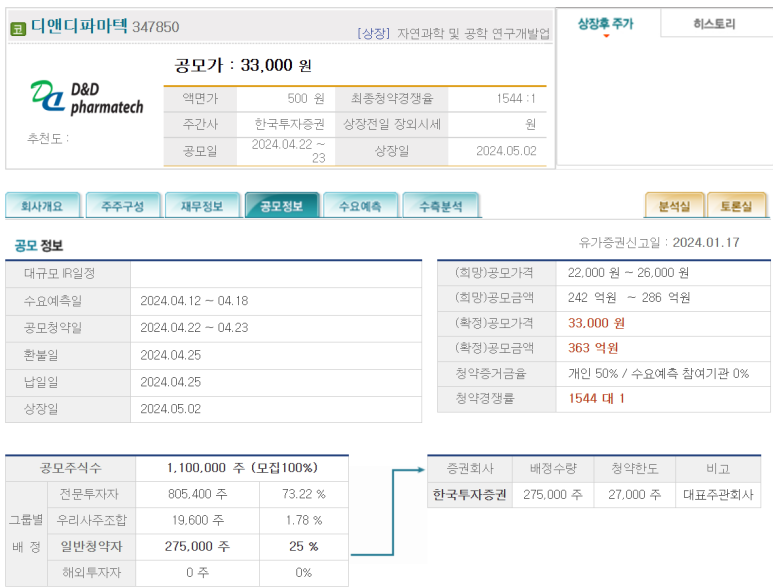The height and width of the screenshot is (588, 773).
Task: Click the 디앤디파마텍 company name heading
Action: click(79, 26)
